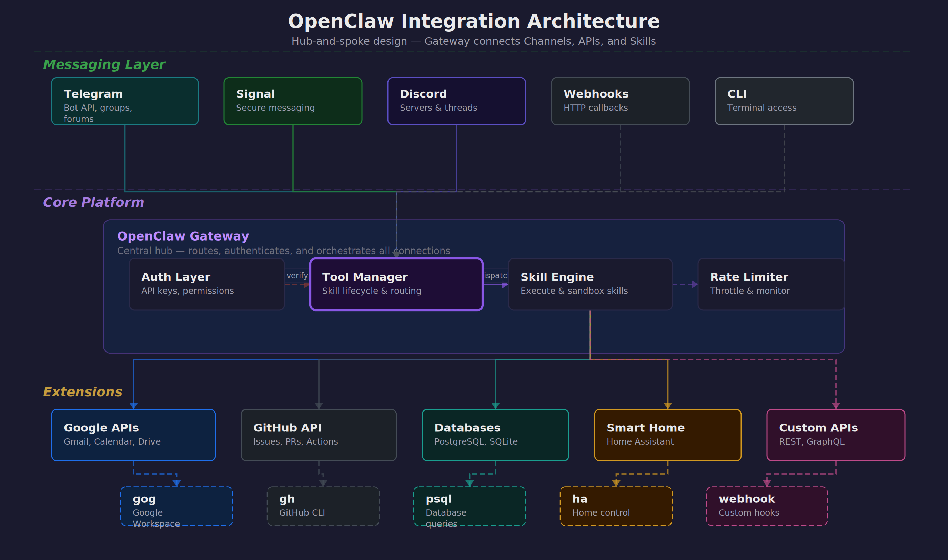Click the Webhooks HTTP callbacks node
Screen dimensions: 948x560
coord(620,101)
